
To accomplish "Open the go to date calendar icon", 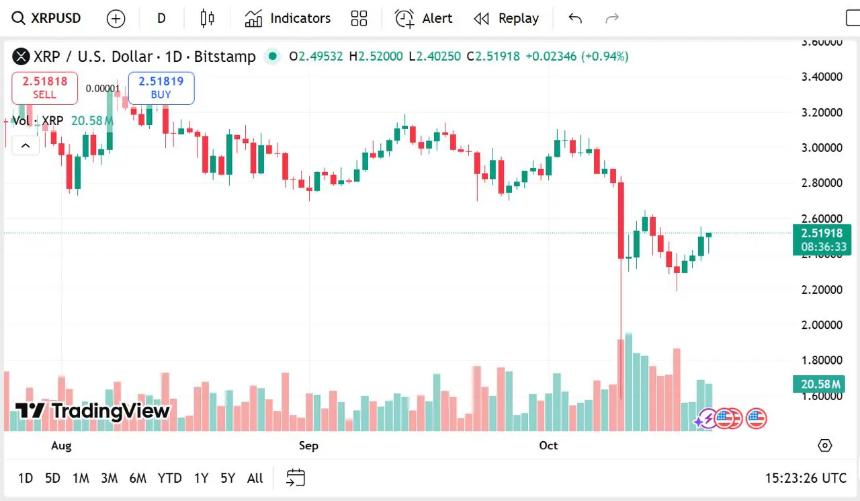I will [295, 477].
